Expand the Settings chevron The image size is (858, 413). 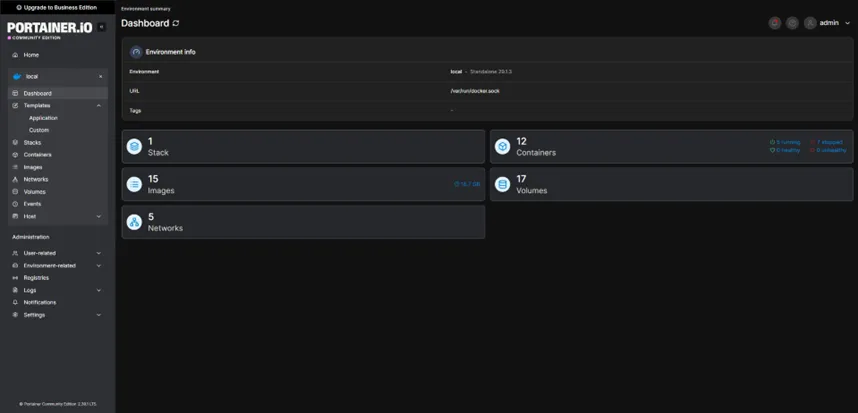(98, 315)
